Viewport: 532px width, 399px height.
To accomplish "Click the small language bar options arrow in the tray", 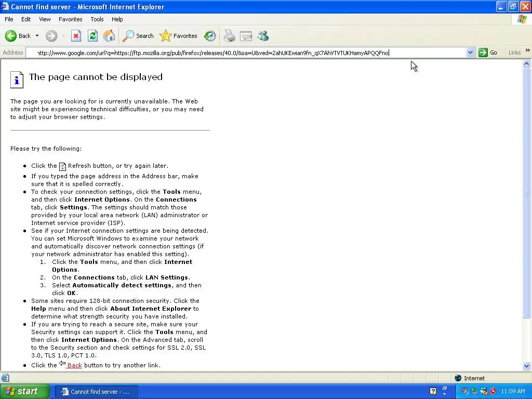I will (x=445, y=394).
